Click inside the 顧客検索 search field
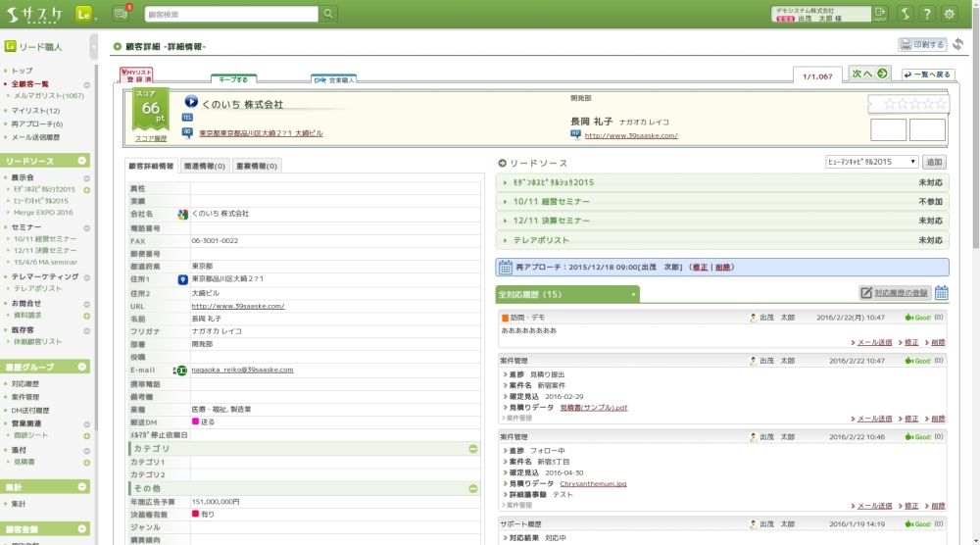This screenshot has height=545, width=980. (231, 14)
